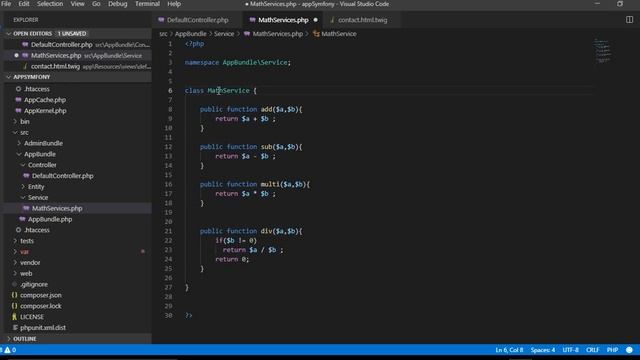Change the CRLF end of line sequence
640x360 pixels.
point(592,350)
